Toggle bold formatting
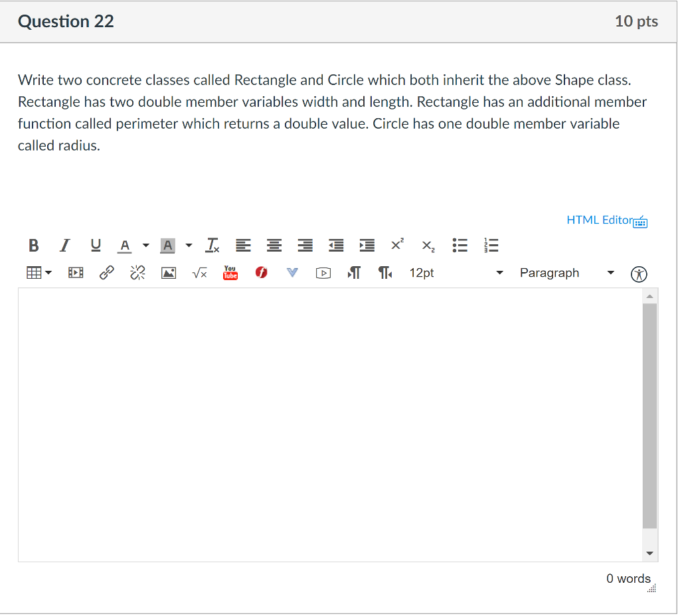This screenshot has width=680, height=616. (x=33, y=246)
